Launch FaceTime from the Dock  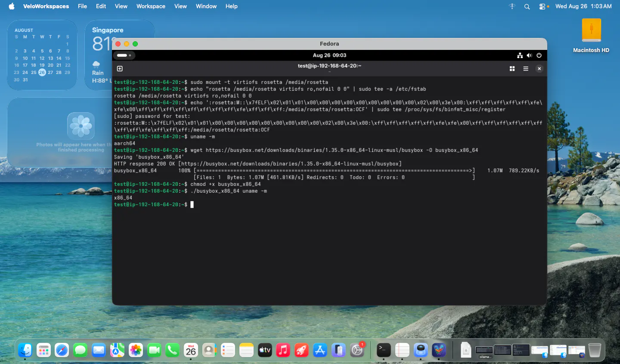154,350
